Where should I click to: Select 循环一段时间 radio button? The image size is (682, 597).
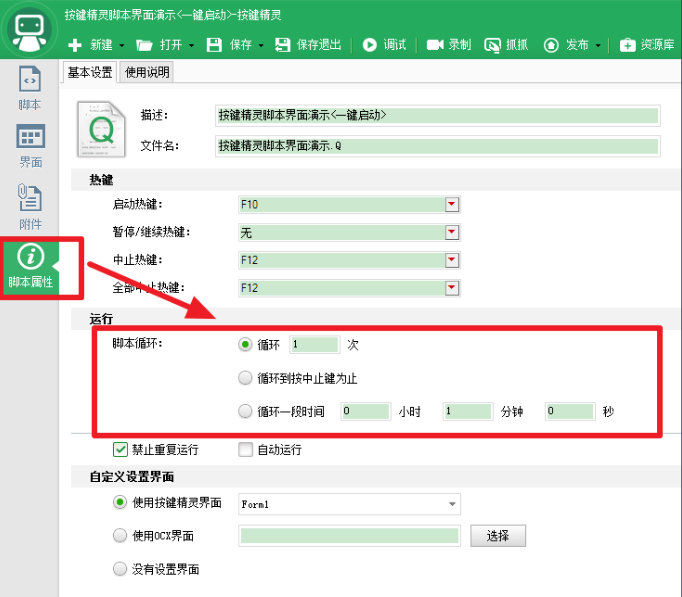(x=245, y=411)
